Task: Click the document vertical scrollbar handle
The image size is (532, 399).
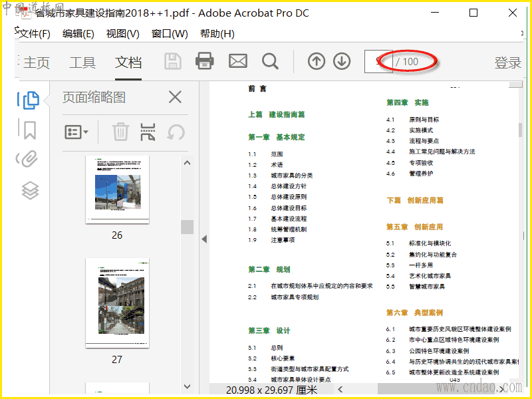Action: (x=521, y=130)
